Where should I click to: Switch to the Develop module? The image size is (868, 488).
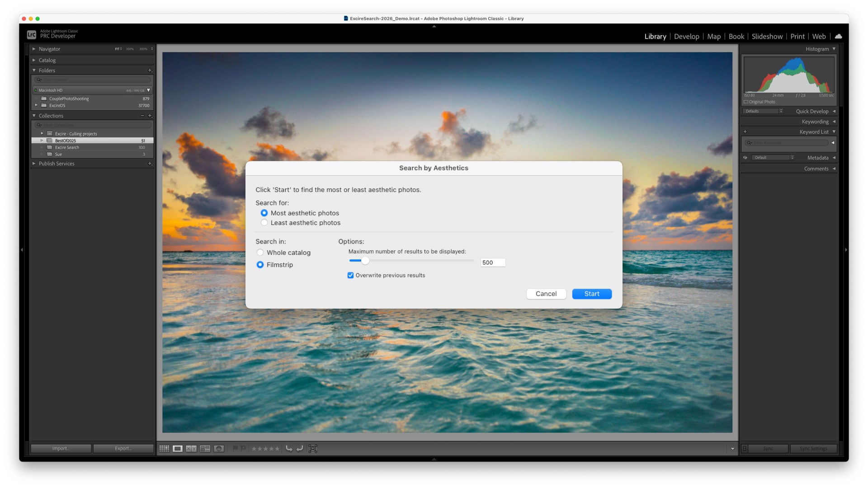point(686,37)
